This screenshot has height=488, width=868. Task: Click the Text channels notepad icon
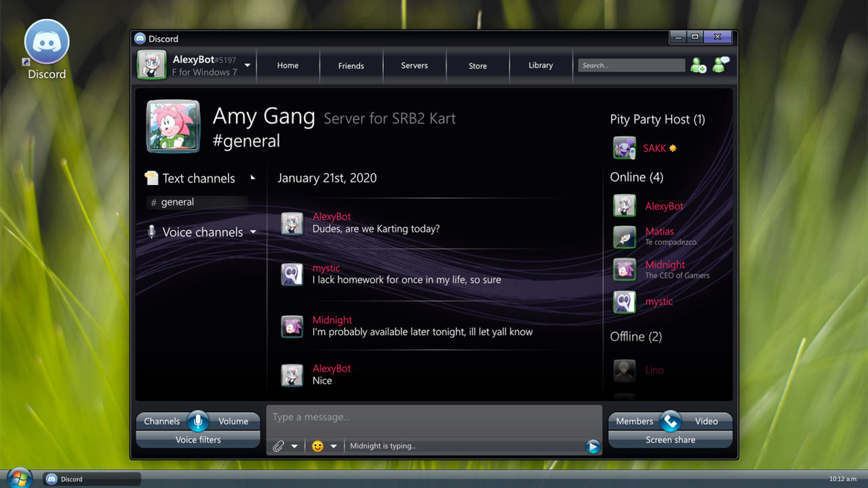click(x=151, y=178)
